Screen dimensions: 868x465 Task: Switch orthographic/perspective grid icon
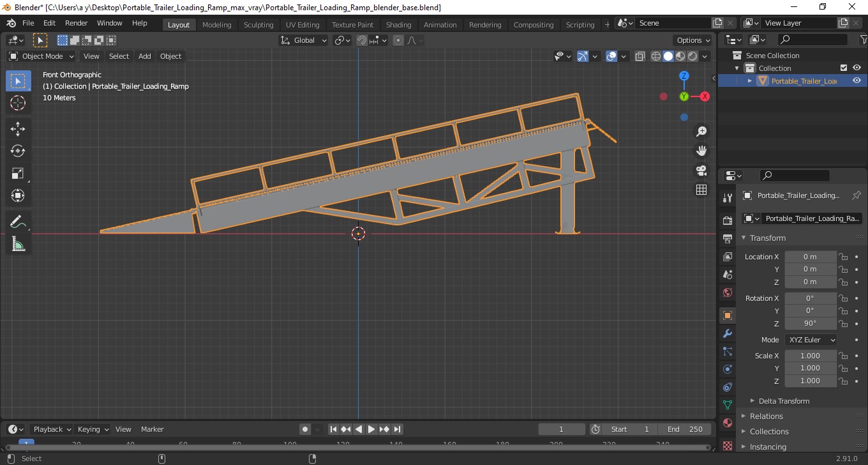(x=701, y=190)
